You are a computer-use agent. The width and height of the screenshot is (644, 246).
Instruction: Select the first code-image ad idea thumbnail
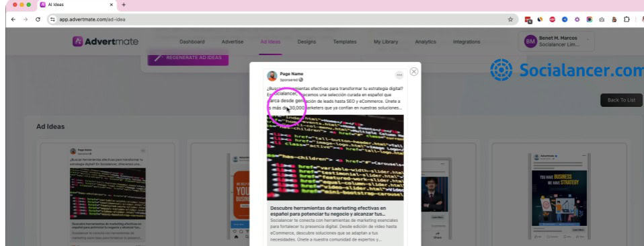(108, 194)
